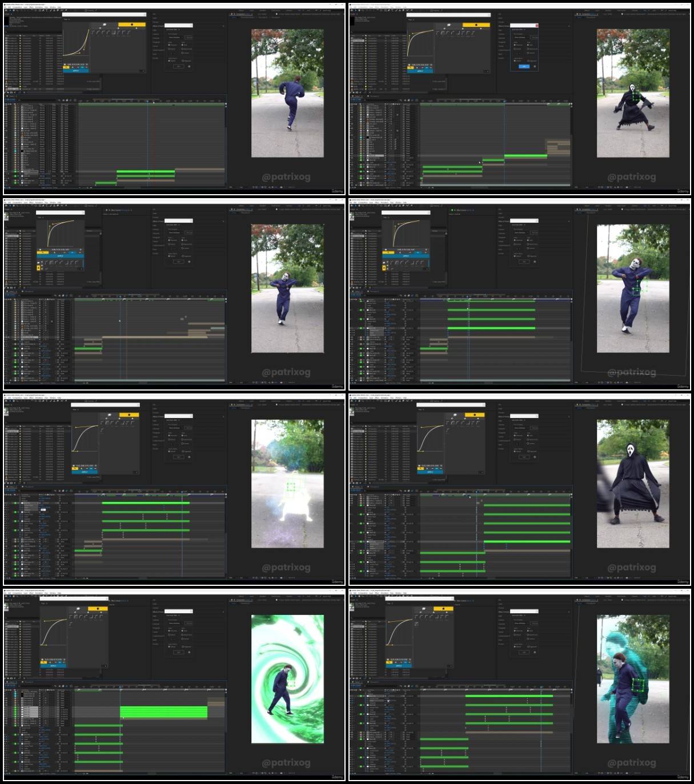Click the timeline playhead in the bottom-left screenshot

121,687
